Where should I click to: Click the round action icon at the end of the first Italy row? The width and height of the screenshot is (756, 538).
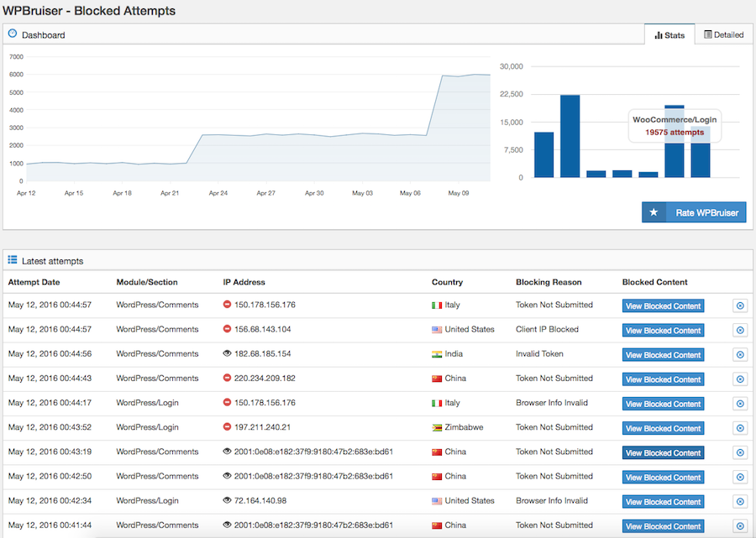(739, 306)
